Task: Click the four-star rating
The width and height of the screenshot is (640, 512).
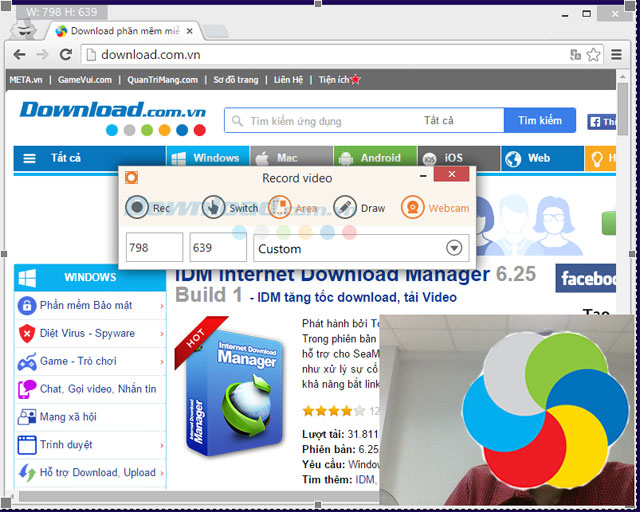Action: (x=333, y=410)
